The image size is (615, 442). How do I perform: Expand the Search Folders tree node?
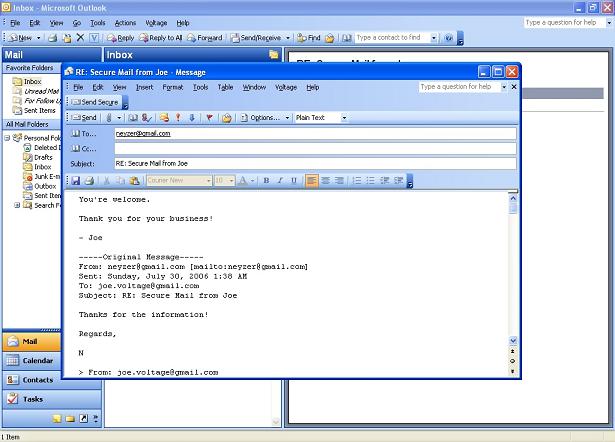click(x=17, y=205)
